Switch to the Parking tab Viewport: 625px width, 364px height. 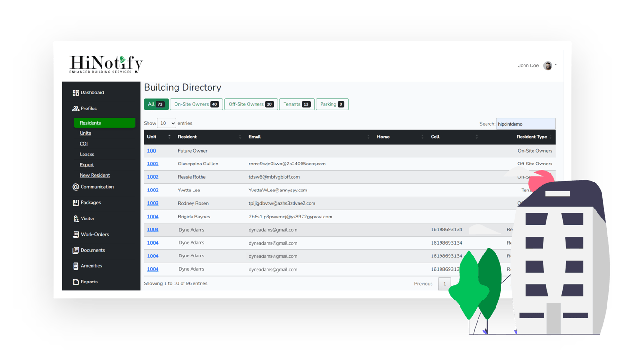pyautogui.click(x=332, y=104)
